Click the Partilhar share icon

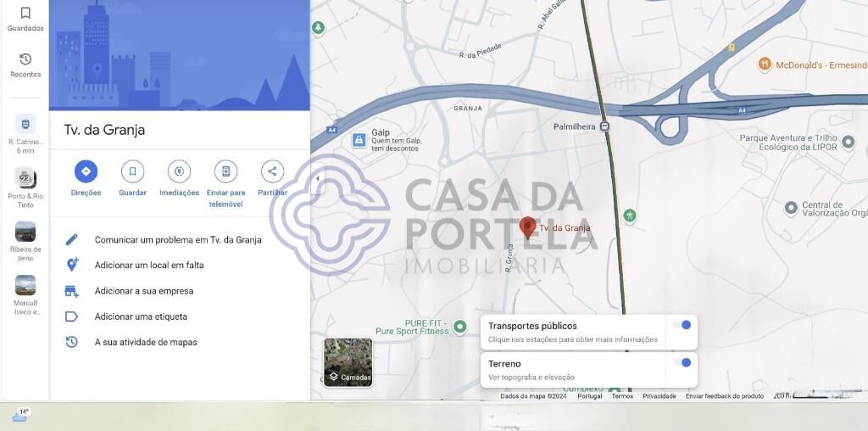272,171
